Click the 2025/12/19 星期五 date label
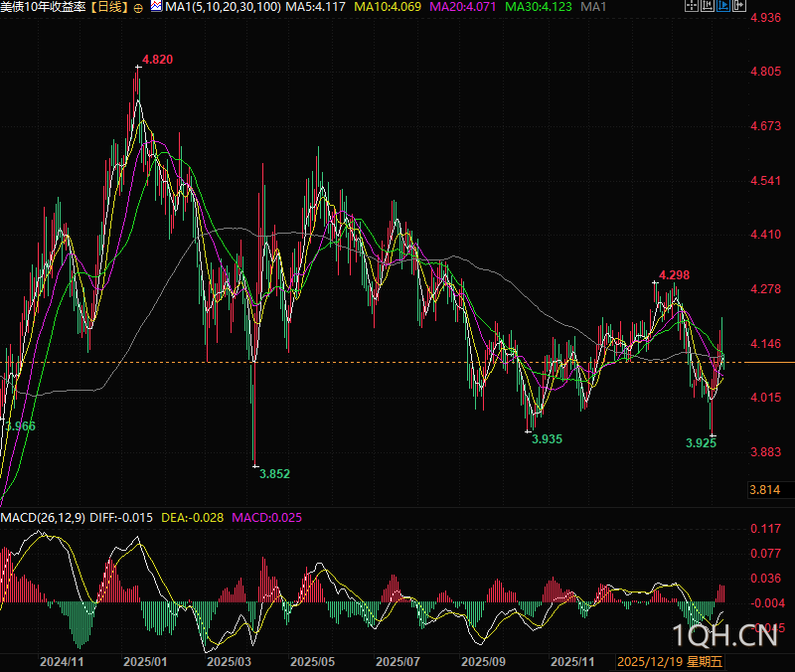The height and width of the screenshot is (672, 795). click(x=671, y=660)
